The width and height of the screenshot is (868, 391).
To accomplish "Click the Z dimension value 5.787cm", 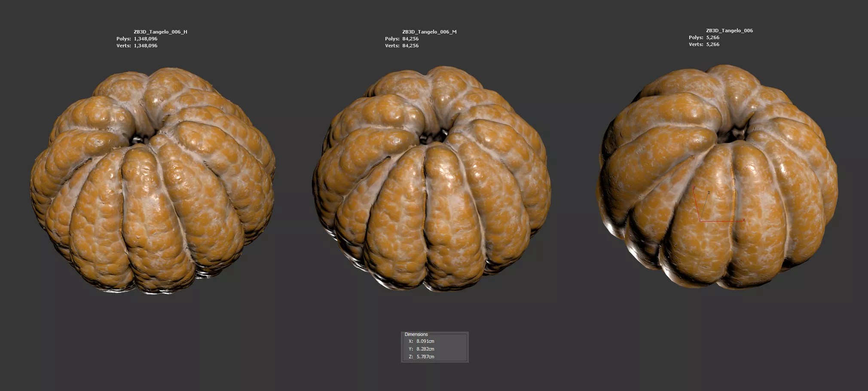I will pos(425,357).
